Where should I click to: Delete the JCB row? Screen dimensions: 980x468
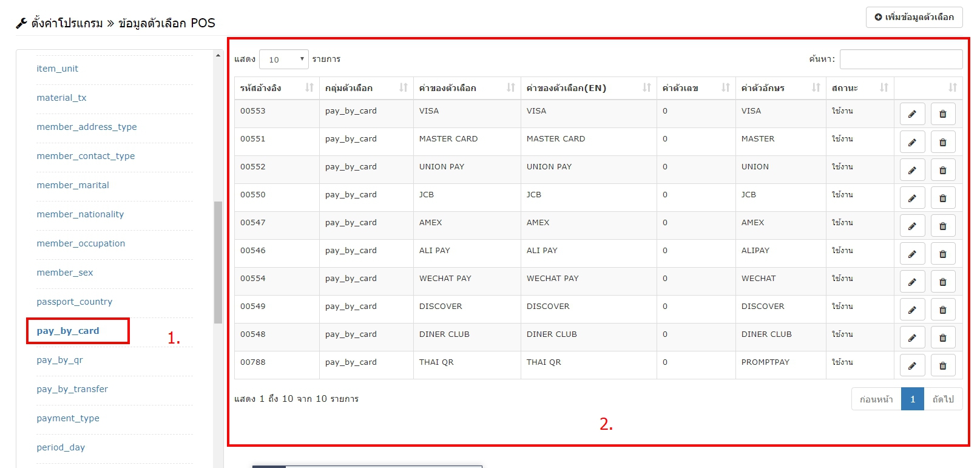943,198
